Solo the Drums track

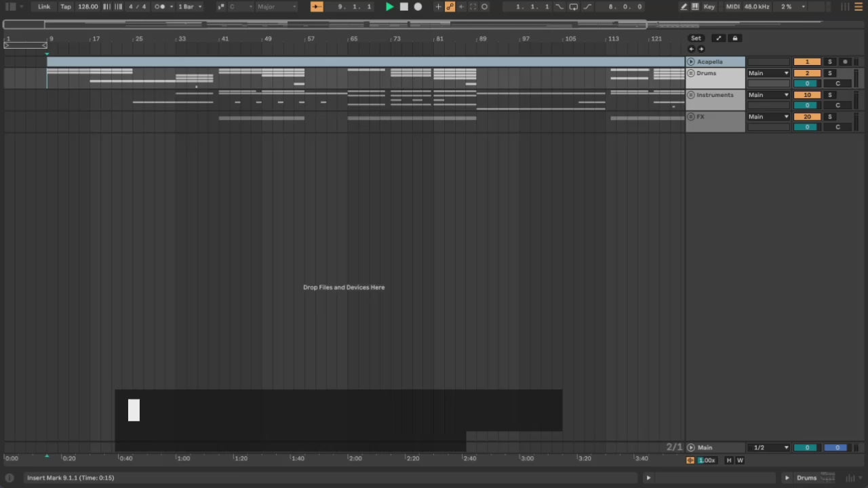click(829, 73)
